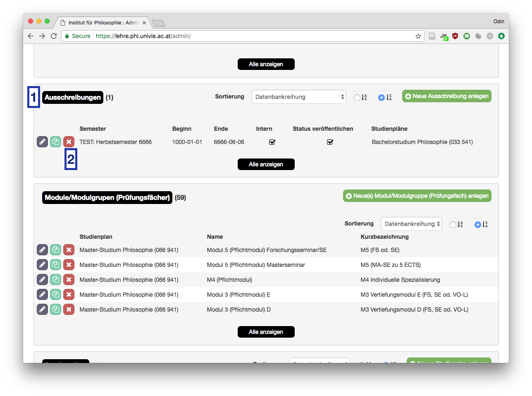This screenshot has width=532, height=396.
Task: Select descending Z-A sort for Module
Action: point(478,225)
